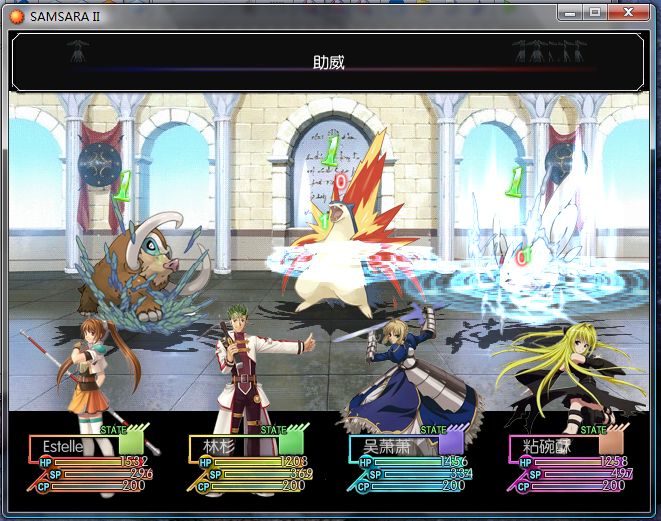This screenshot has height=521, width=661.
Task: Click 吴萧萧's CP icon
Action: (x=363, y=487)
